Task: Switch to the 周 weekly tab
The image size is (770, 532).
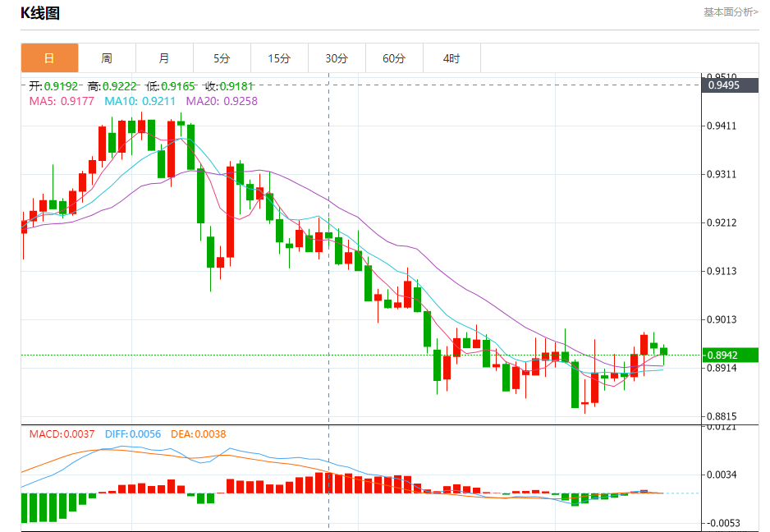Action: tap(107, 58)
